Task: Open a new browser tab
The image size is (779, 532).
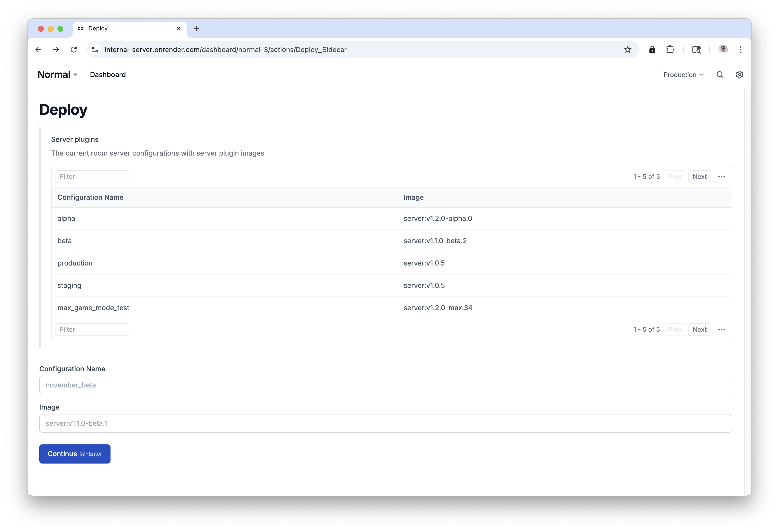Action: [196, 28]
